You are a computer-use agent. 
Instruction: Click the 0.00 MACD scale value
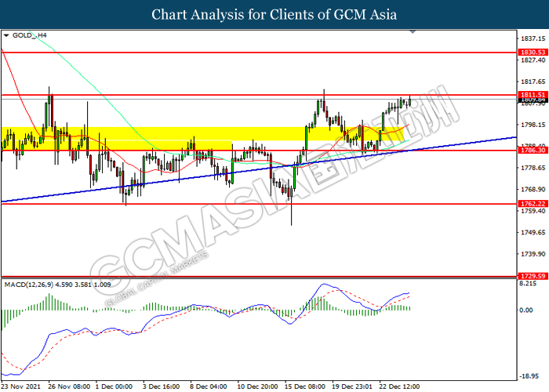[526, 310]
